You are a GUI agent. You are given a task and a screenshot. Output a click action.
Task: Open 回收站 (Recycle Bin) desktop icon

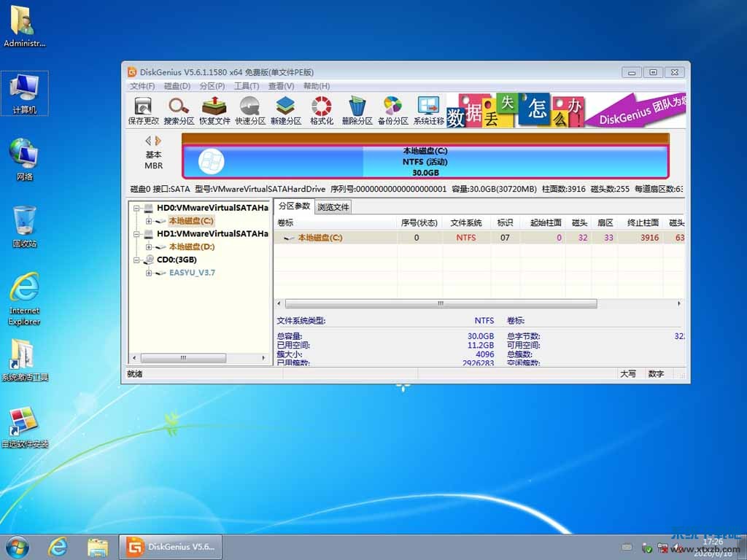click(24, 227)
